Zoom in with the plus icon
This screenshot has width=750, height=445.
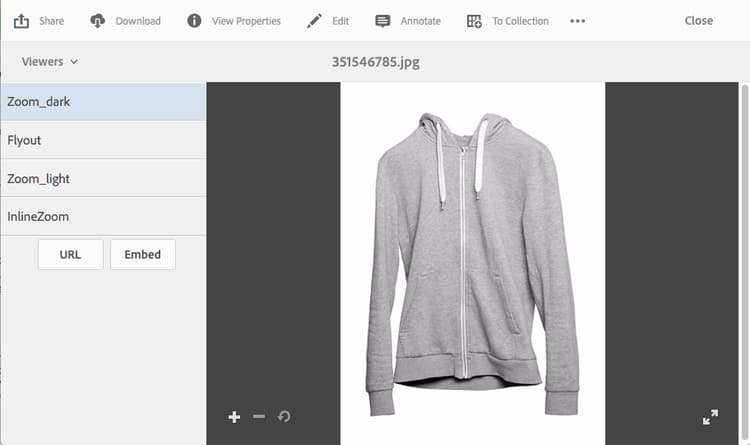click(234, 417)
